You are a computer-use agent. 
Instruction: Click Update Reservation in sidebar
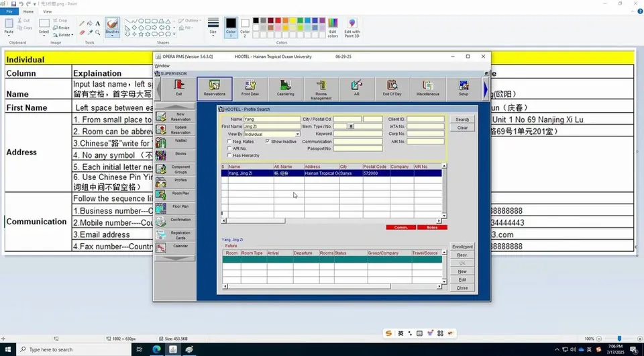point(175,130)
